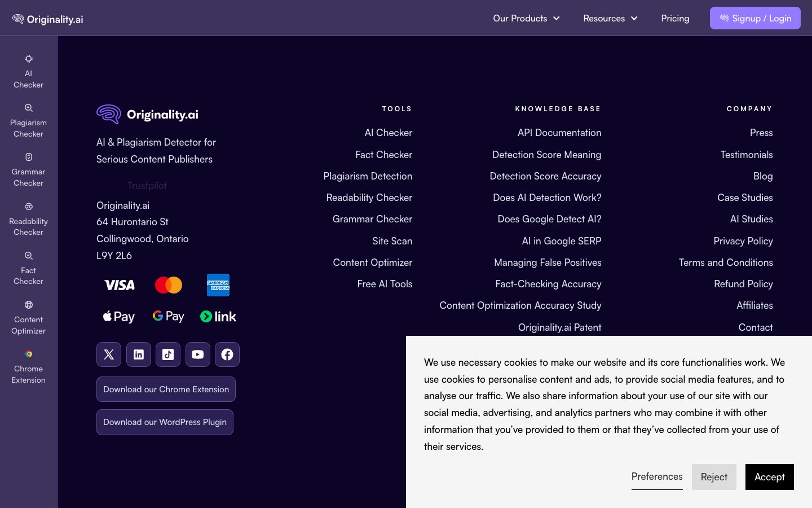Open Readability Checker in the sidebar
This screenshot has height=508, width=812.
coord(28,220)
